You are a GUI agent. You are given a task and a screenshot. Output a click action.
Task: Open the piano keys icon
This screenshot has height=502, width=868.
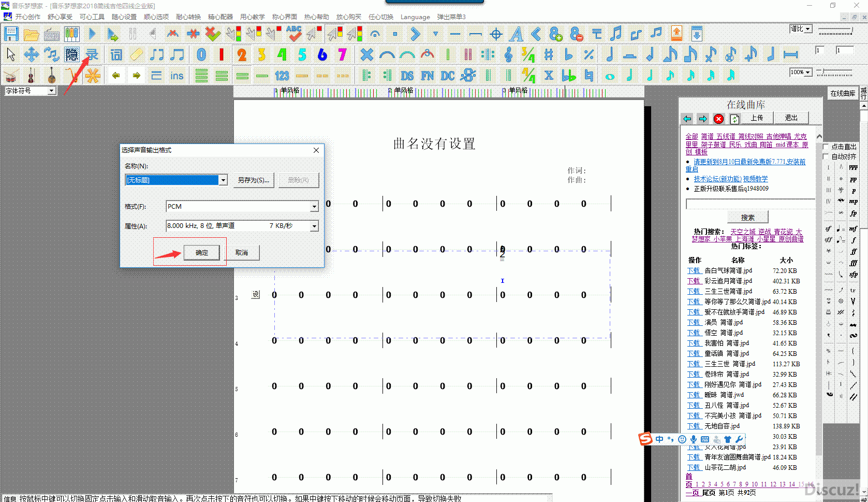pos(71,34)
